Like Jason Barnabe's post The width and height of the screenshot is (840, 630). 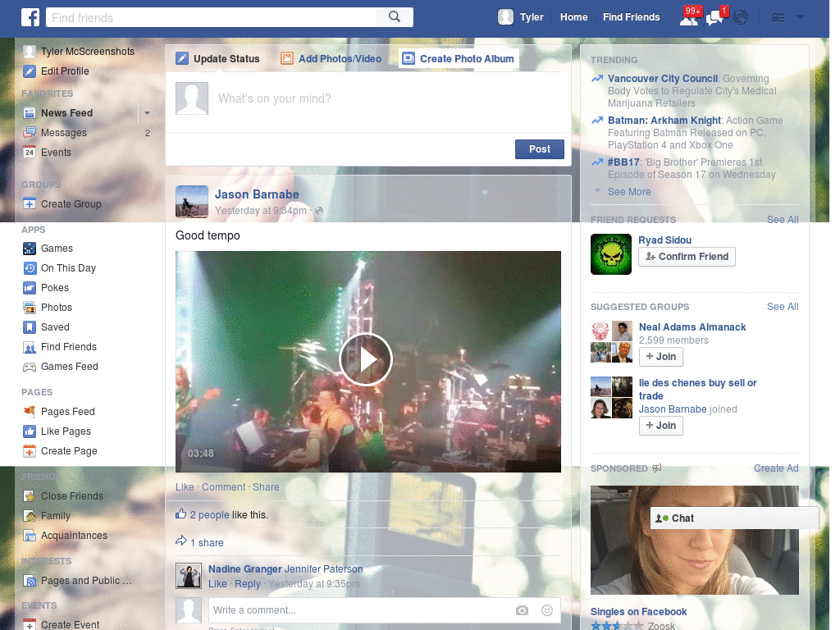pyautogui.click(x=185, y=487)
